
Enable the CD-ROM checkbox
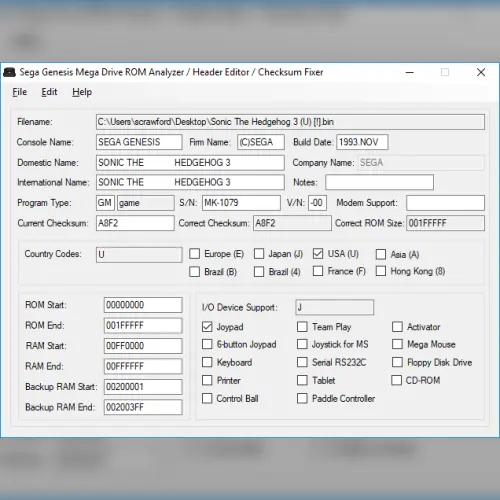[397, 380]
